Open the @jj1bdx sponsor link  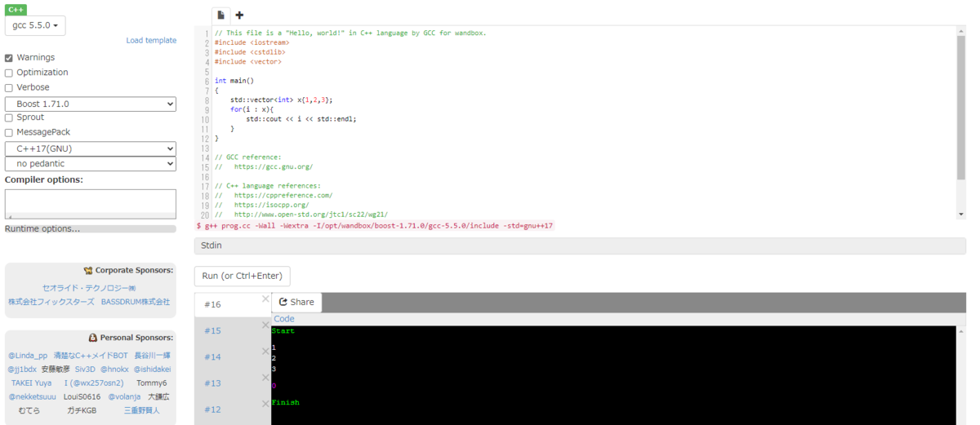tap(22, 370)
